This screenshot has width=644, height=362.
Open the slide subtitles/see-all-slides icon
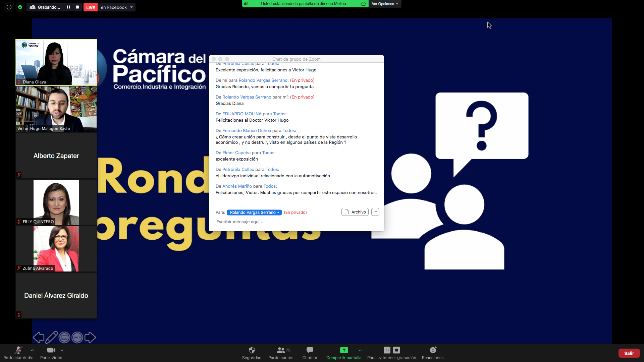tap(64, 337)
